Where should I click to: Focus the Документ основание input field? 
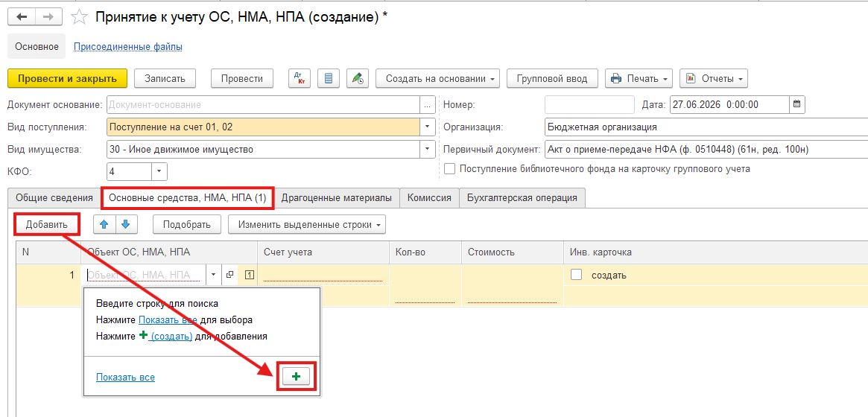pyautogui.click(x=264, y=104)
